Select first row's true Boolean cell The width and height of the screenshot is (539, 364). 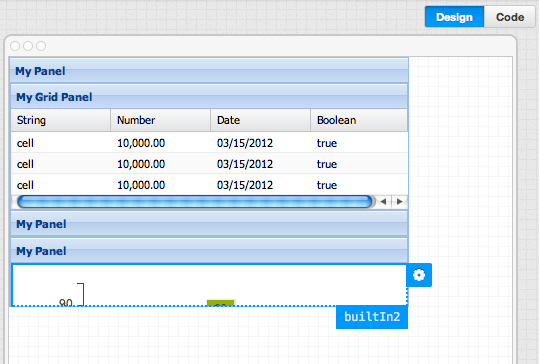click(327, 143)
